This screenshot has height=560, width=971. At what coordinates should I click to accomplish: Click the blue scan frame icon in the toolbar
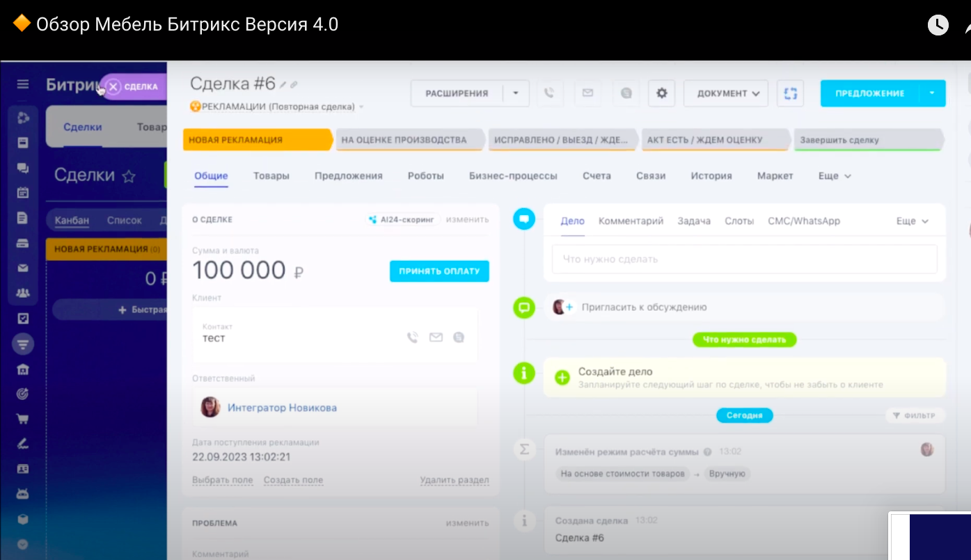(790, 93)
